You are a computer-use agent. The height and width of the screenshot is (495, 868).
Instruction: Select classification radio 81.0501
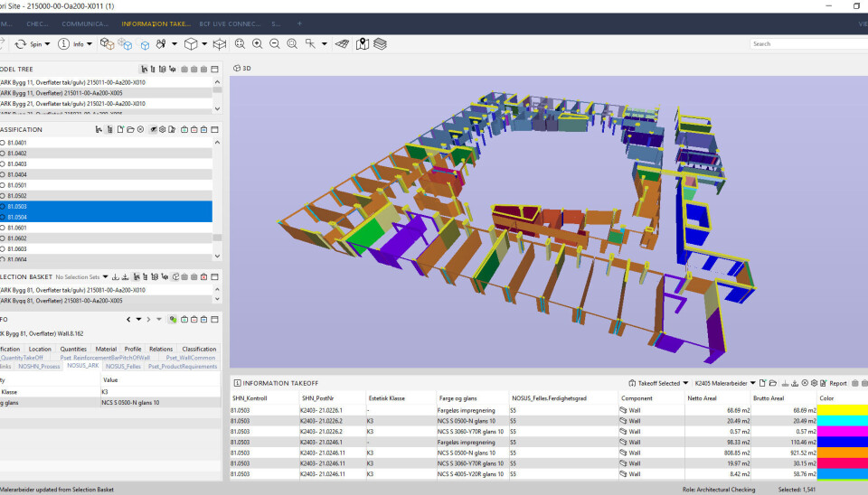[2, 185]
